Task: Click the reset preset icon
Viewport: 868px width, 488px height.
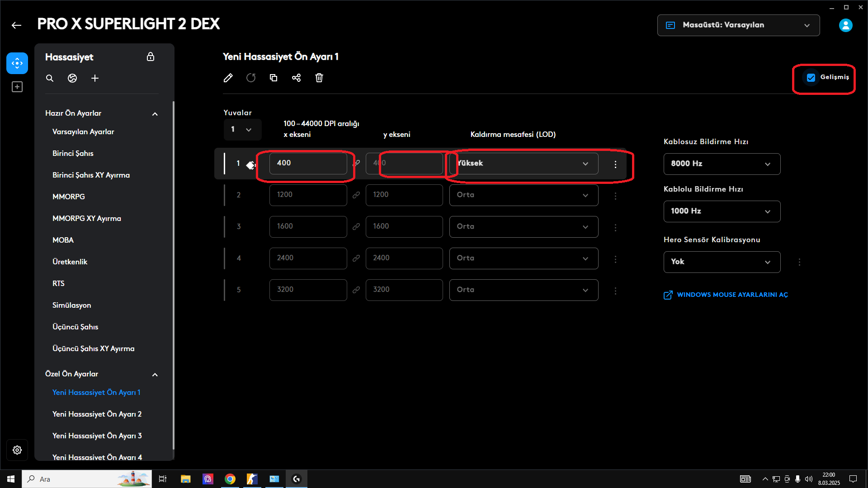Action: 251,78
